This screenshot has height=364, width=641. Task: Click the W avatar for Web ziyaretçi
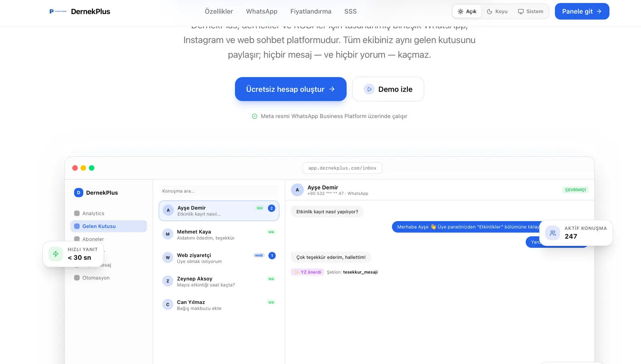click(x=168, y=257)
